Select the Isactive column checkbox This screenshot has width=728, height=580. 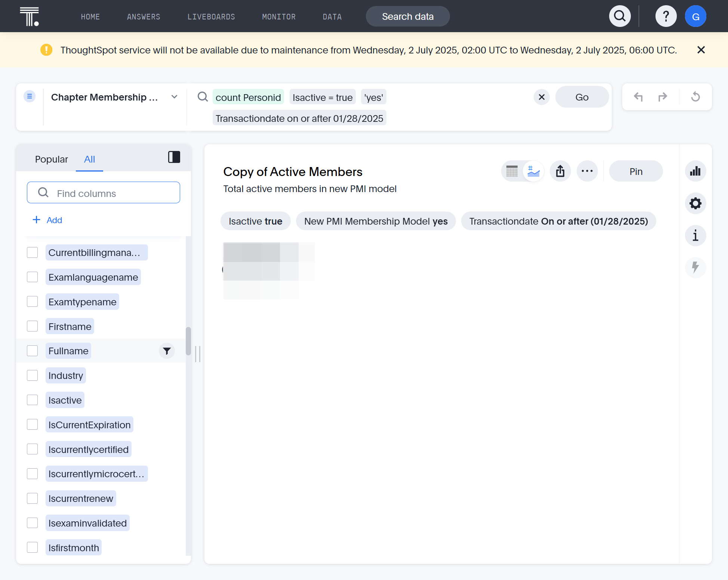tap(33, 400)
